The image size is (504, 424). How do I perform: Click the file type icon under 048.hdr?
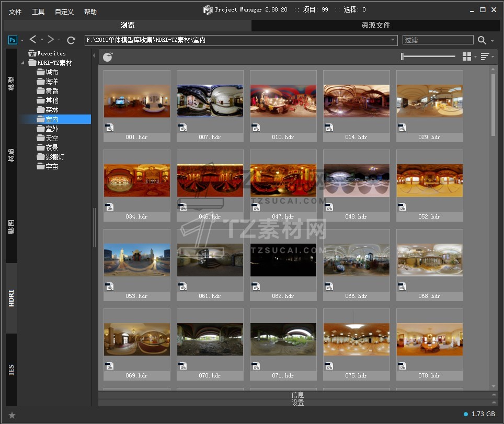(329, 207)
